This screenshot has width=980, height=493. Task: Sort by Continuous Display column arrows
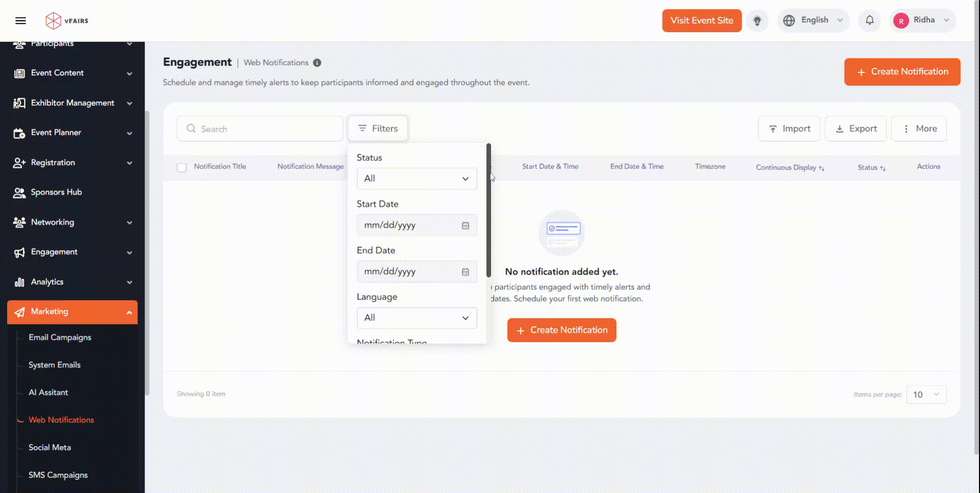[821, 168]
